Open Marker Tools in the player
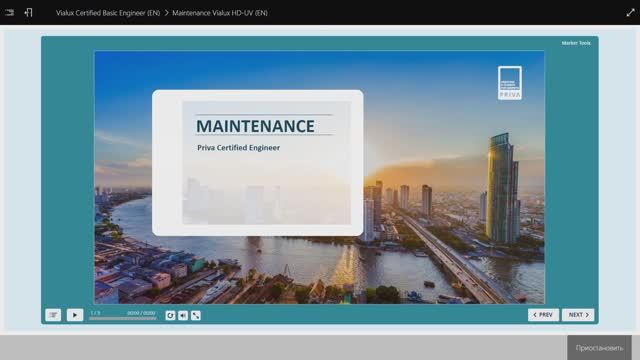This screenshot has width=640, height=360. (576, 43)
